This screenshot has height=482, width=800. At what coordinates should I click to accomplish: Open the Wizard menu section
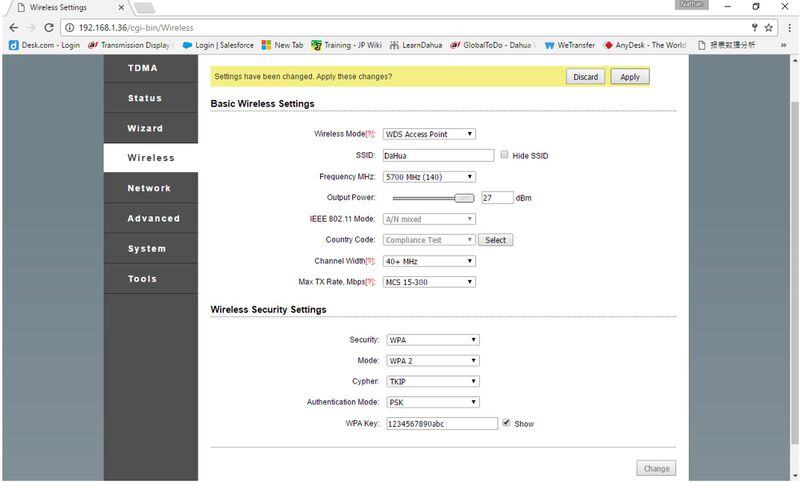(x=151, y=128)
